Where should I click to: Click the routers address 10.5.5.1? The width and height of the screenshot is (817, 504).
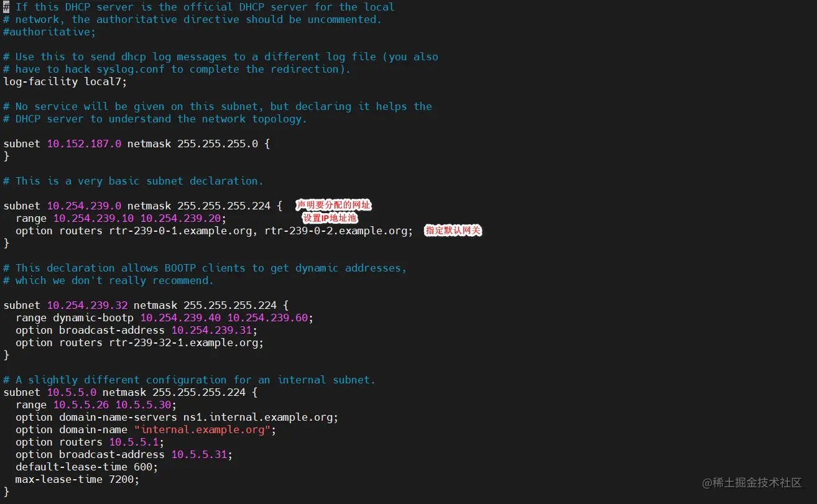134,442
